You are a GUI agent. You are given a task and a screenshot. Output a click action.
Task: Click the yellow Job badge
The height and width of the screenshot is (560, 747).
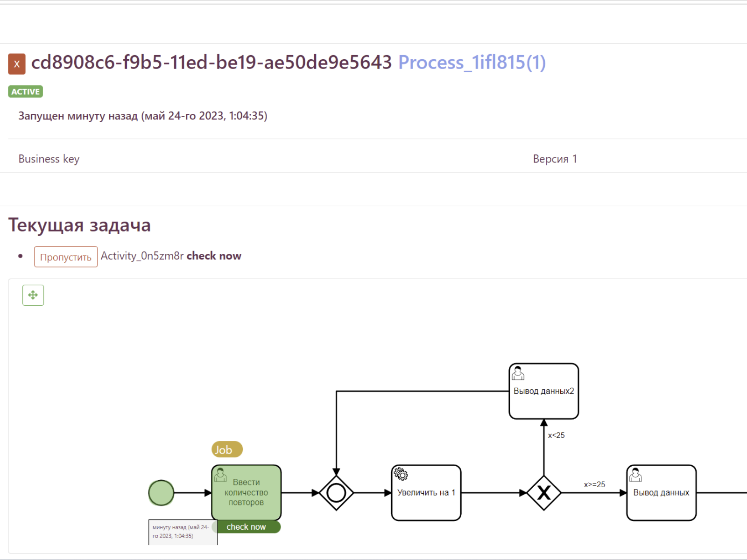click(227, 449)
